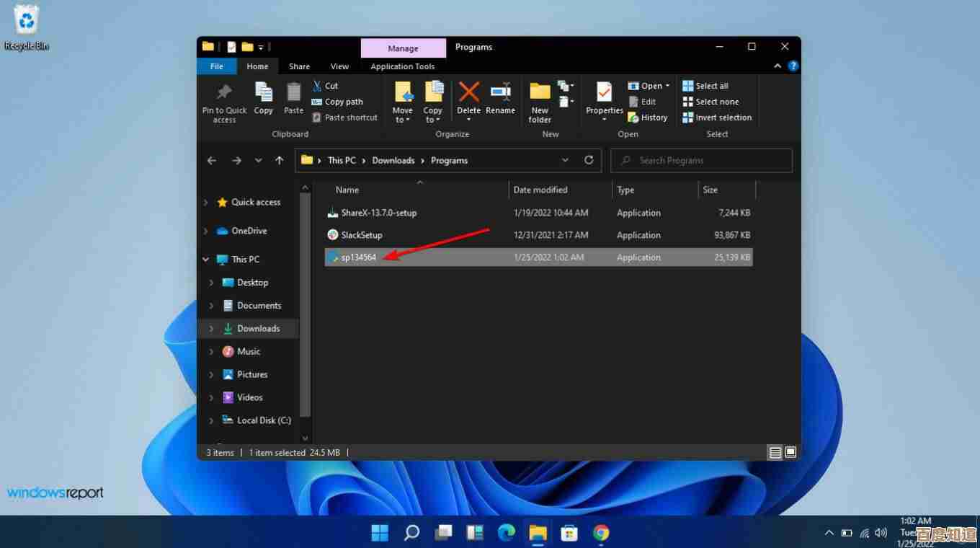Image resolution: width=980 pixels, height=548 pixels.
Task: Create a New folder using the ribbon icon
Action: [x=539, y=100]
